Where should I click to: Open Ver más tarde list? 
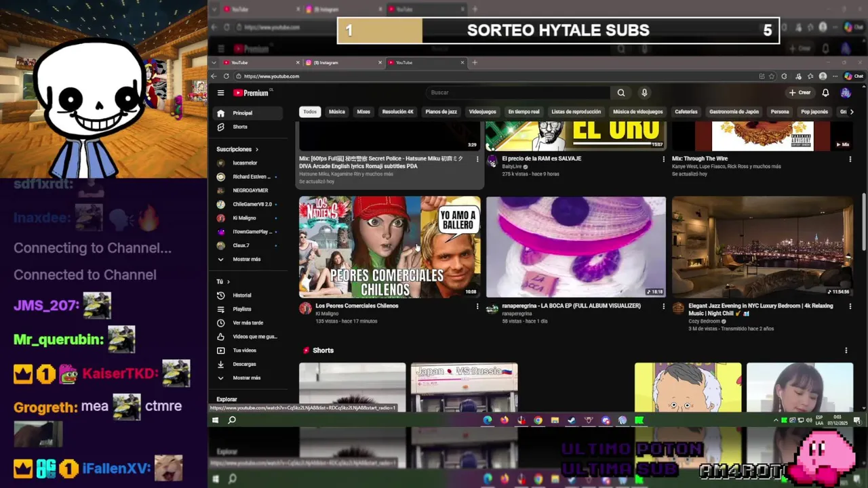pyautogui.click(x=246, y=323)
